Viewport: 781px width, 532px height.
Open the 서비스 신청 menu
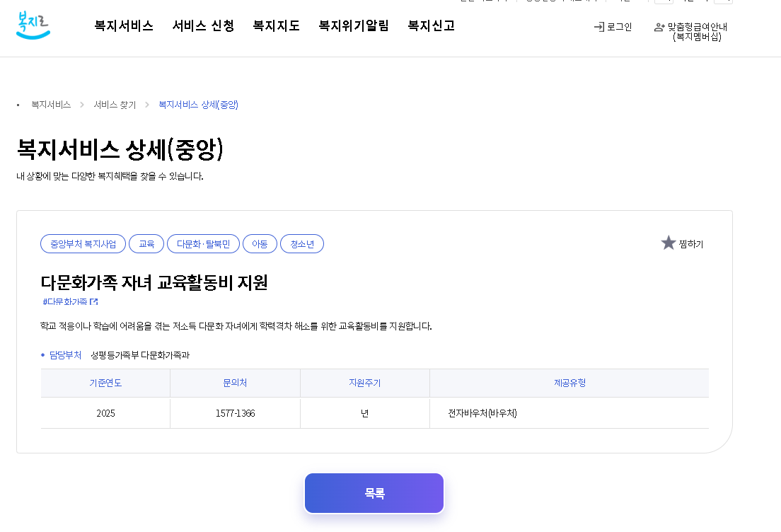click(x=203, y=25)
